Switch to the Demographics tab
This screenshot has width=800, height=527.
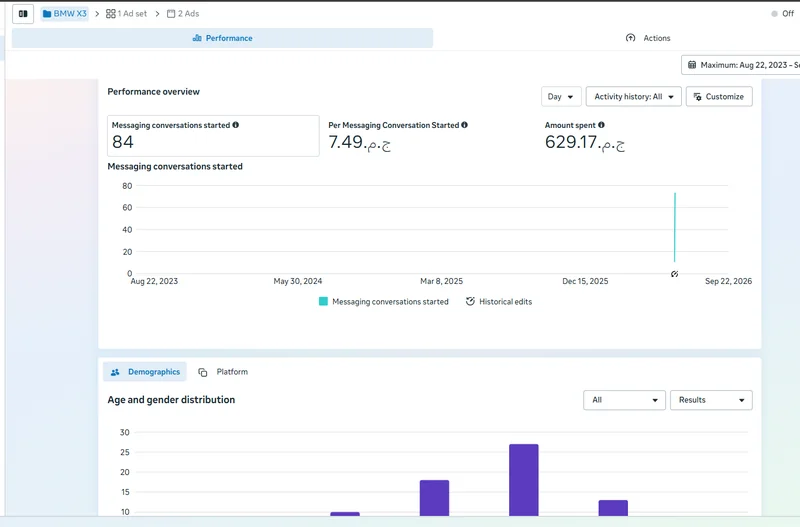pyautogui.click(x=145, y=372)
